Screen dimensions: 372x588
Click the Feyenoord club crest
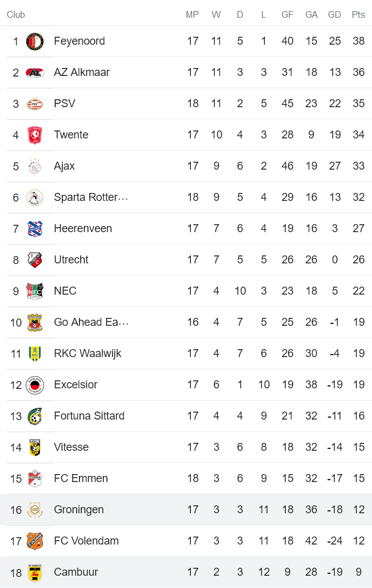(35, 41)
